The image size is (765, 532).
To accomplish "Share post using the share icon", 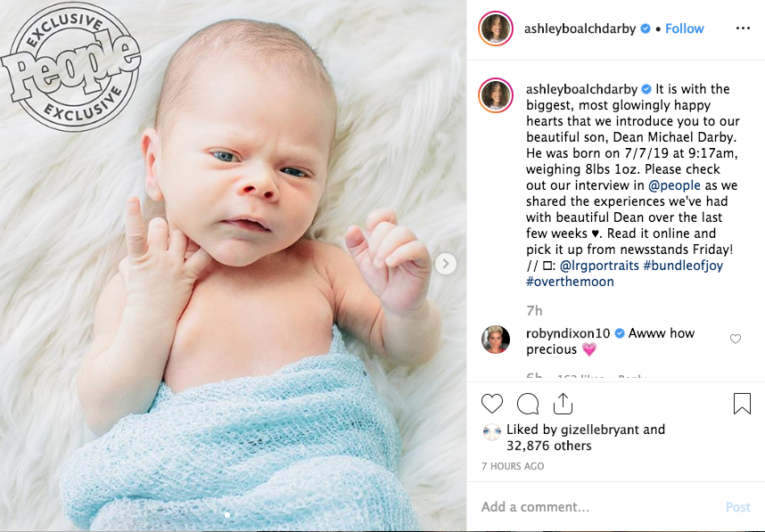I will coord(563,404).
